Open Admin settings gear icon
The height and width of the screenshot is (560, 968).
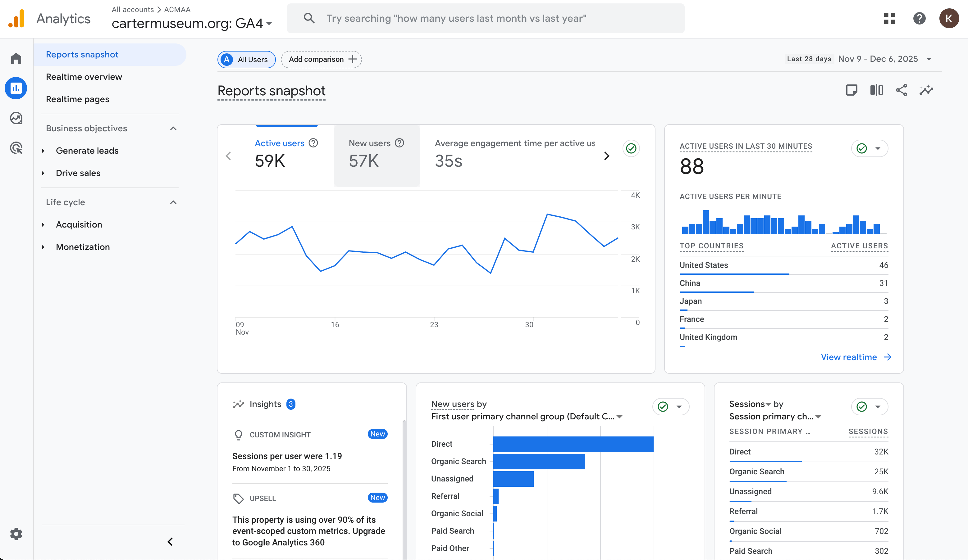coord(16,534)
